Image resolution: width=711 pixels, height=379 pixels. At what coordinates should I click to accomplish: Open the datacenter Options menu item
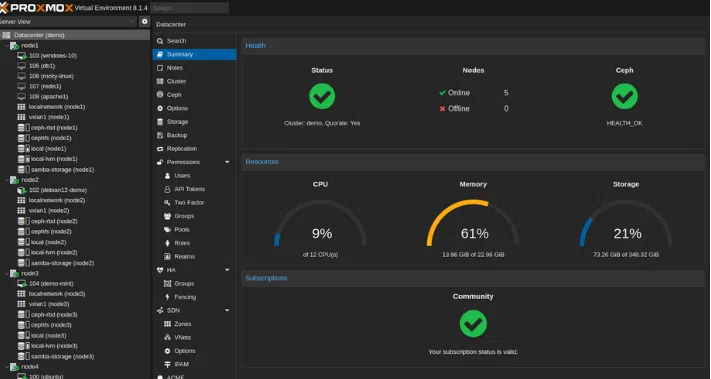pos(194,108)
